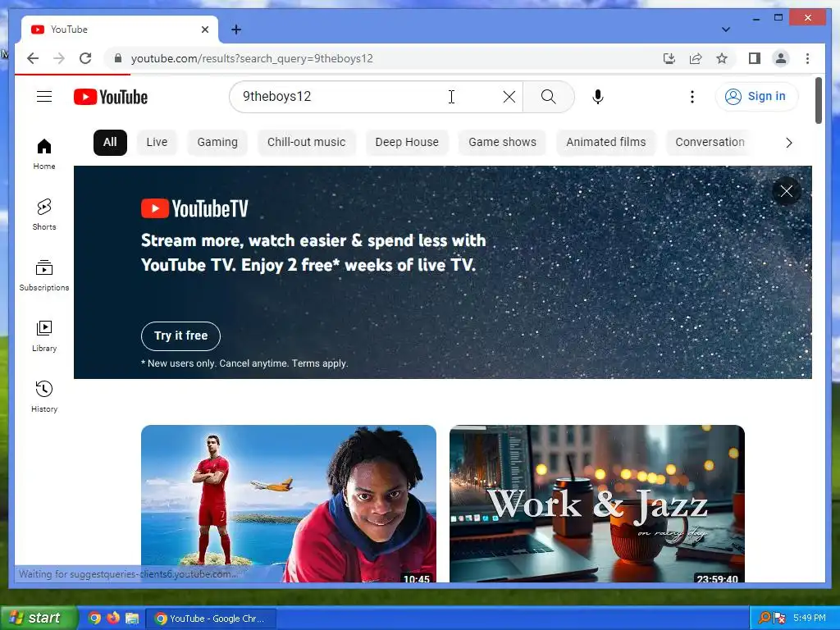Screen dimensions: 840x630
Task: Open Shorts in the sidebar
Action: (x=44, y=215)
